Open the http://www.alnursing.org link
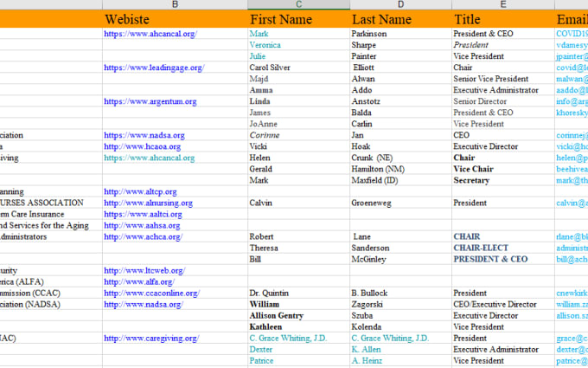588x368 pixels. click(148, 203)
